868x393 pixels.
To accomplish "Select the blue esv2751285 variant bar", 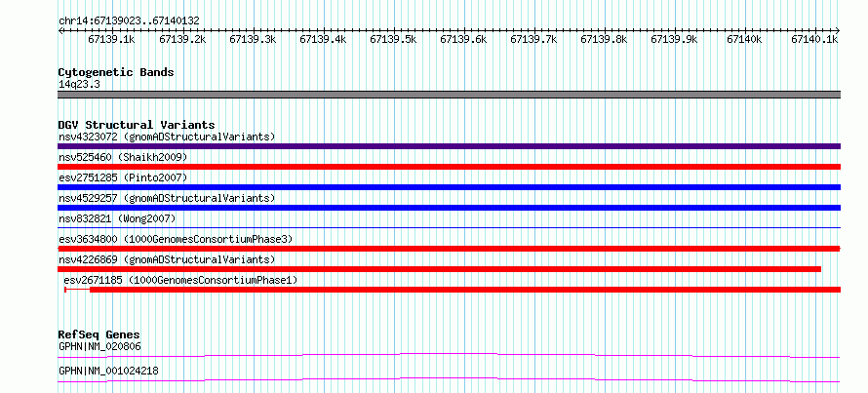I will (449, 187).
